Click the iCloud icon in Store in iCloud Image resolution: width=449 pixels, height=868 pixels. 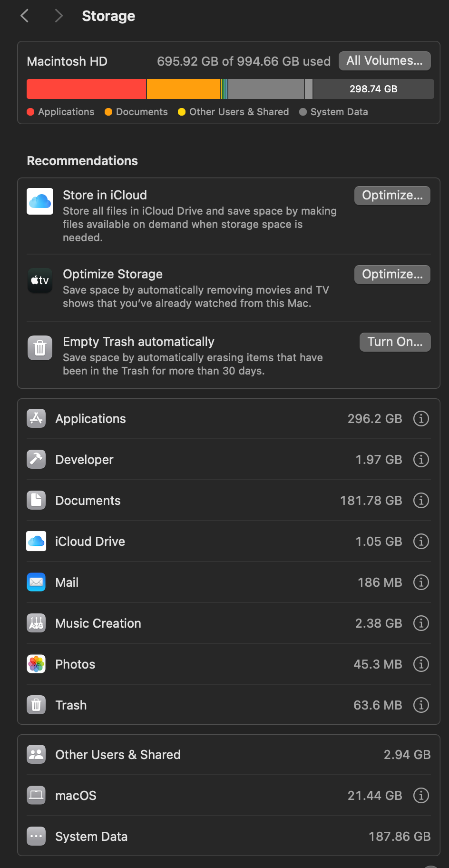(x=40, y=201)
